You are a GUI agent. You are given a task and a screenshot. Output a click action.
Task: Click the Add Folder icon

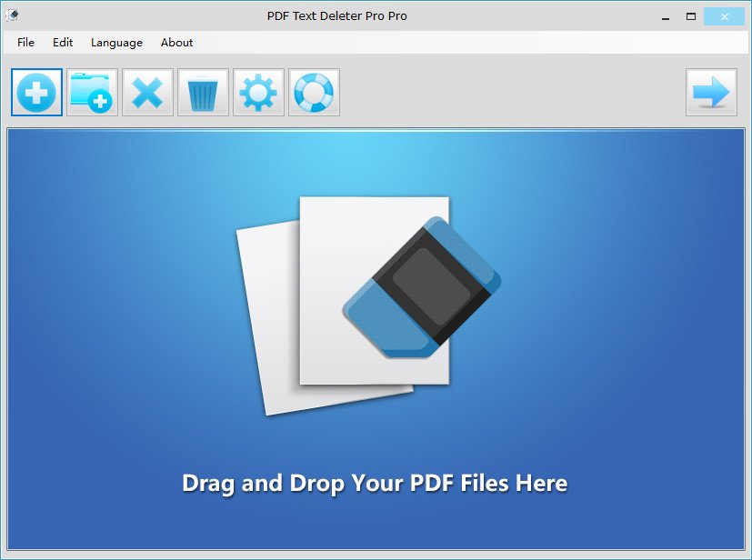click(x=92, y=93)
